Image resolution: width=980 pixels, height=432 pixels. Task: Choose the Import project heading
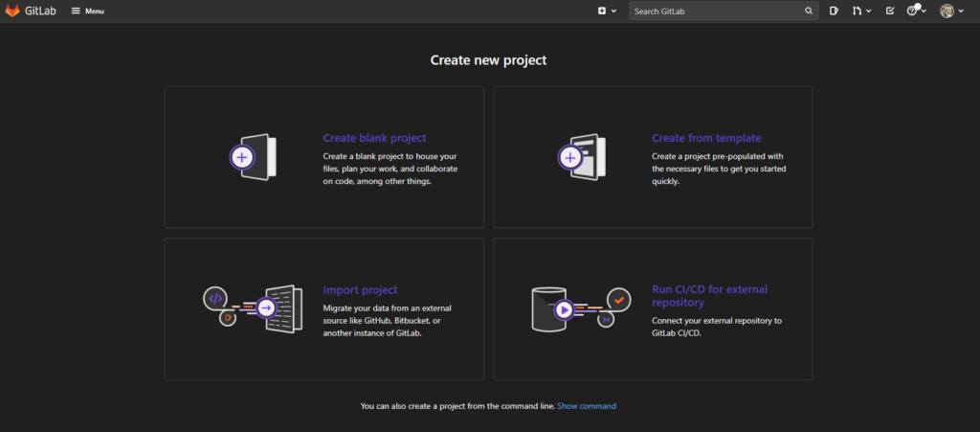click(x=360, y=290)
